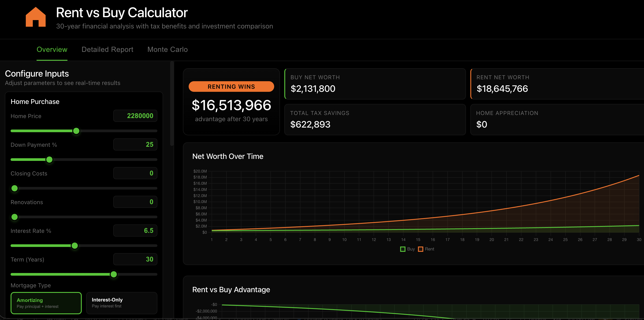The image size is (644, 320).
Task: Click the Interest Rate % slider handle
Action: pos(74,246)
